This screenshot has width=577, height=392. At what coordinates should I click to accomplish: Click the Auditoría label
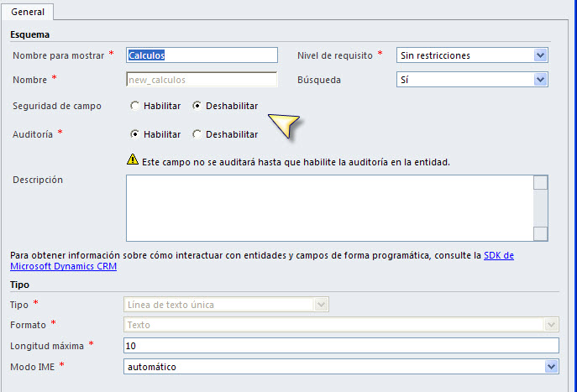pos(33,134)
